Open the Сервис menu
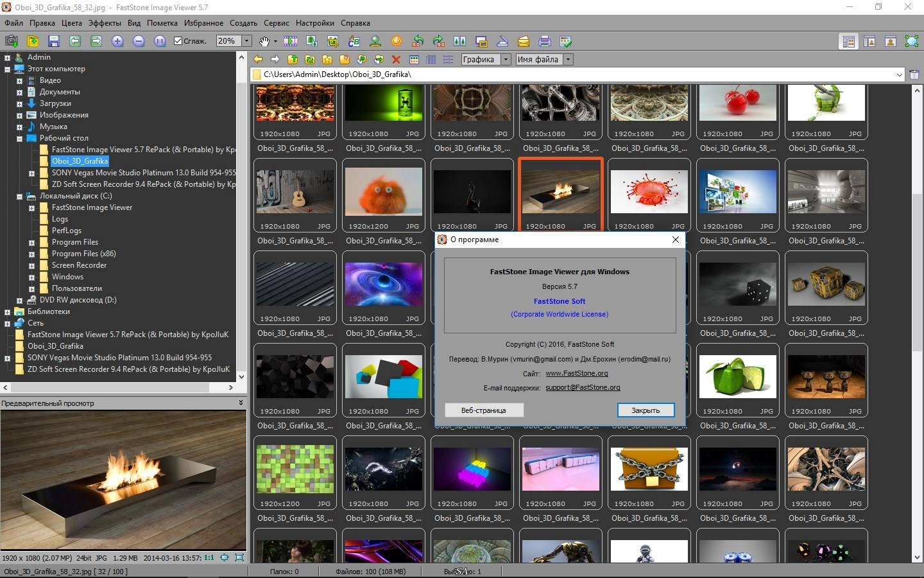Image resolution: width=924 pixels, height=578 pixels. [x=277, y=22]
